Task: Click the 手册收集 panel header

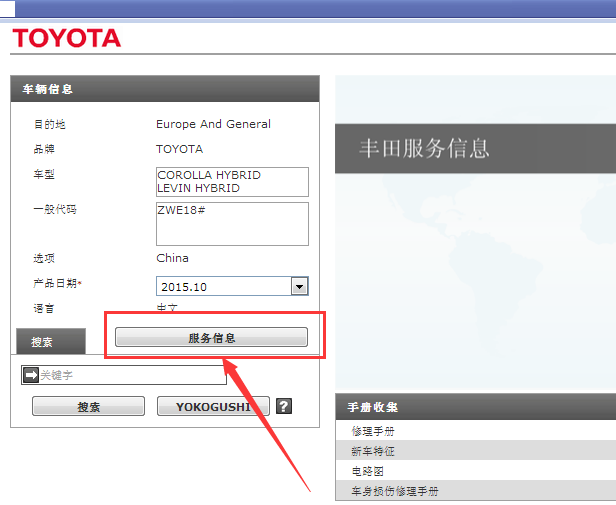Action: 476,407
